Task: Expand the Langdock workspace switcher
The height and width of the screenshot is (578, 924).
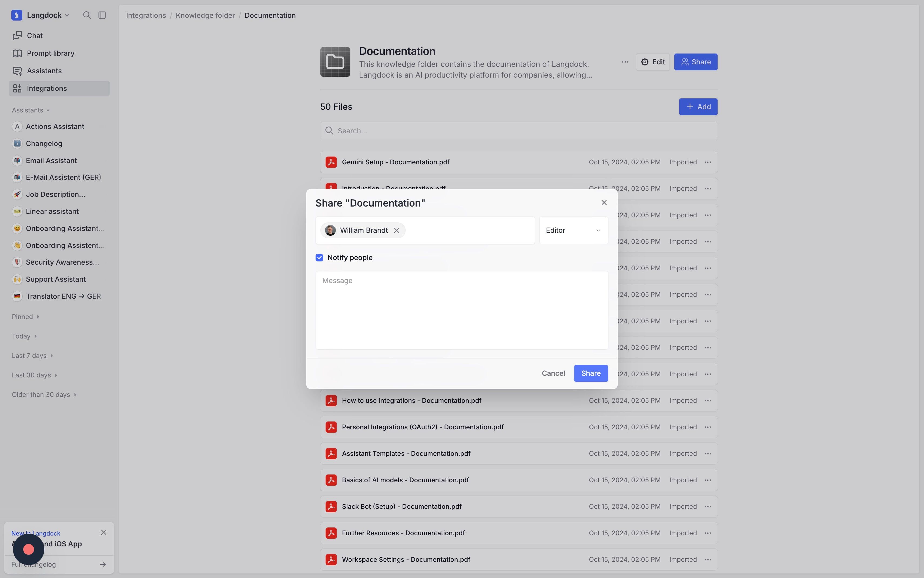Action: [44, 15]
